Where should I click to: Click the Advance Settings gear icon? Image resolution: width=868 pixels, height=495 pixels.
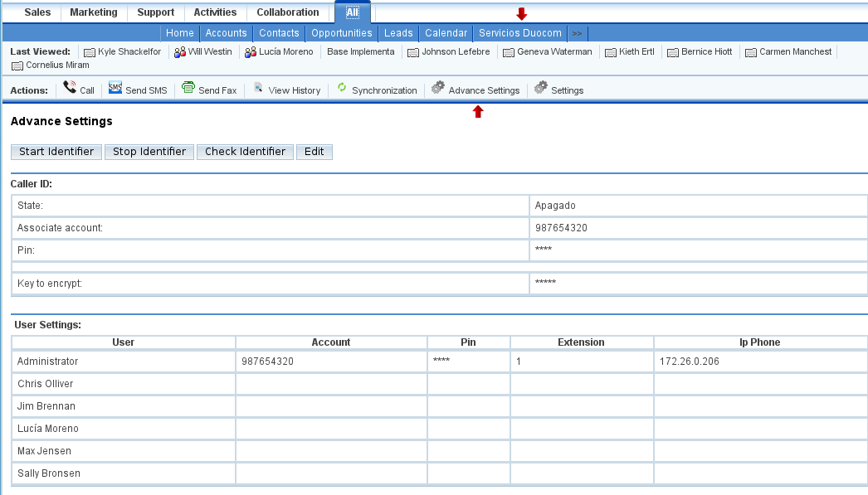pos(438,88)
